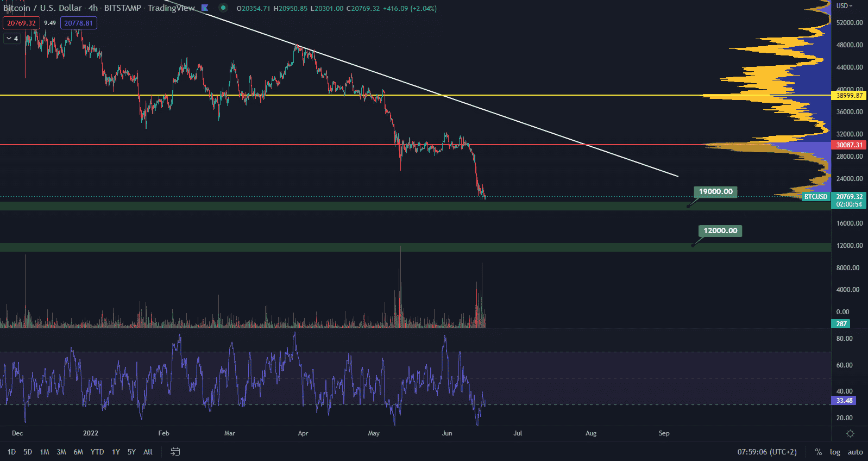Click the go-to-date calendar icon
The height and width of the screenshot is (461, 868).
point(175,452)
